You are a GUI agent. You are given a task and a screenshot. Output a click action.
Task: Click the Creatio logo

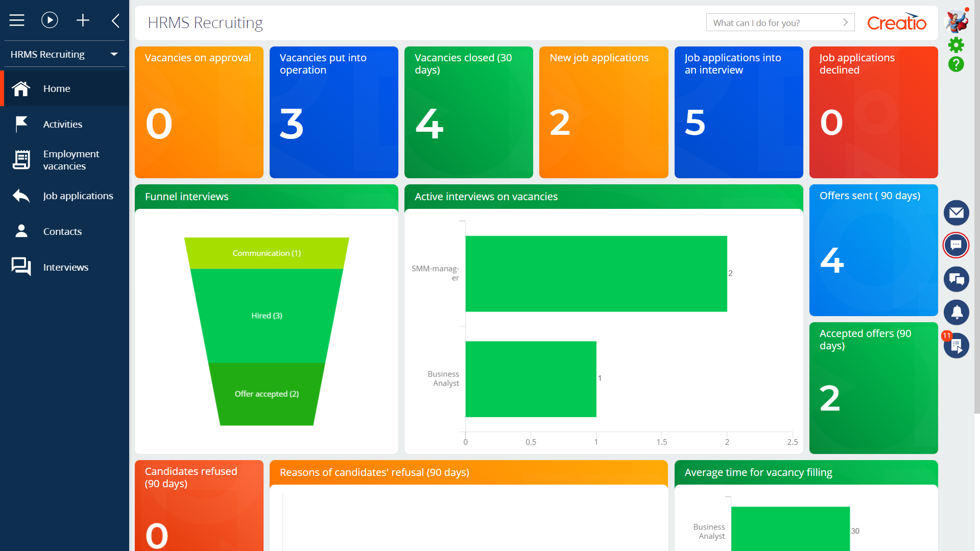897,22
